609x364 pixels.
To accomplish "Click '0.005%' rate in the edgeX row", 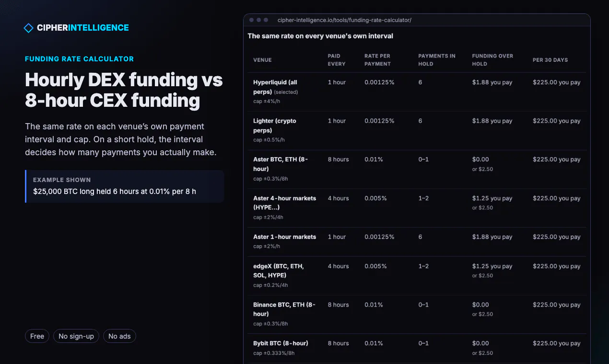I will coord(375,266).
